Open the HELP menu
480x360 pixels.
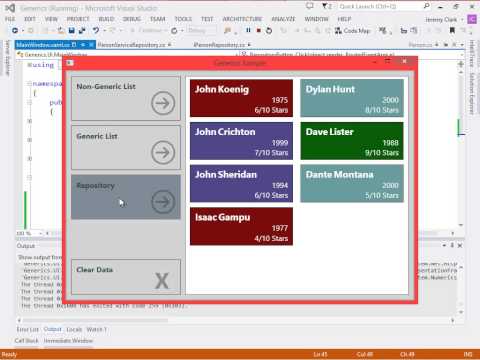coord(344,19)
